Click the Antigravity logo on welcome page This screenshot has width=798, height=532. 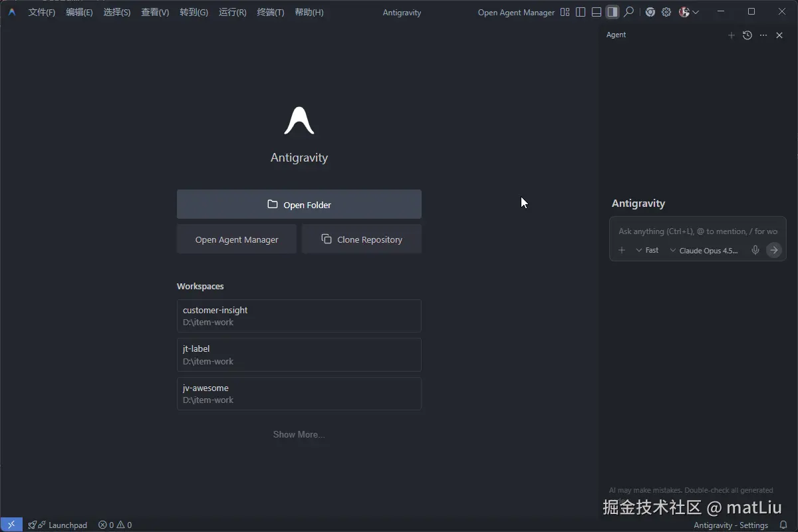tap(299, 120)
